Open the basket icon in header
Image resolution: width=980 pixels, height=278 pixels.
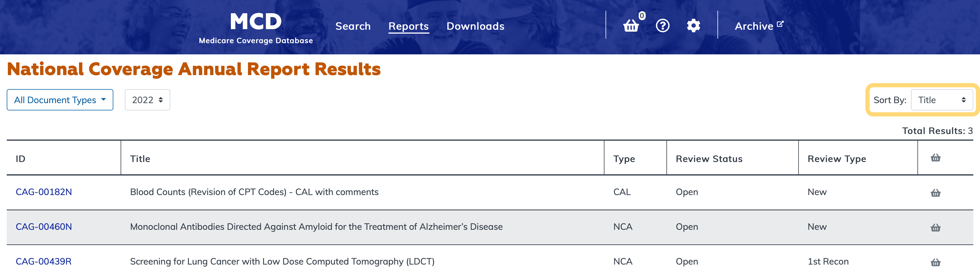[631, 26]
